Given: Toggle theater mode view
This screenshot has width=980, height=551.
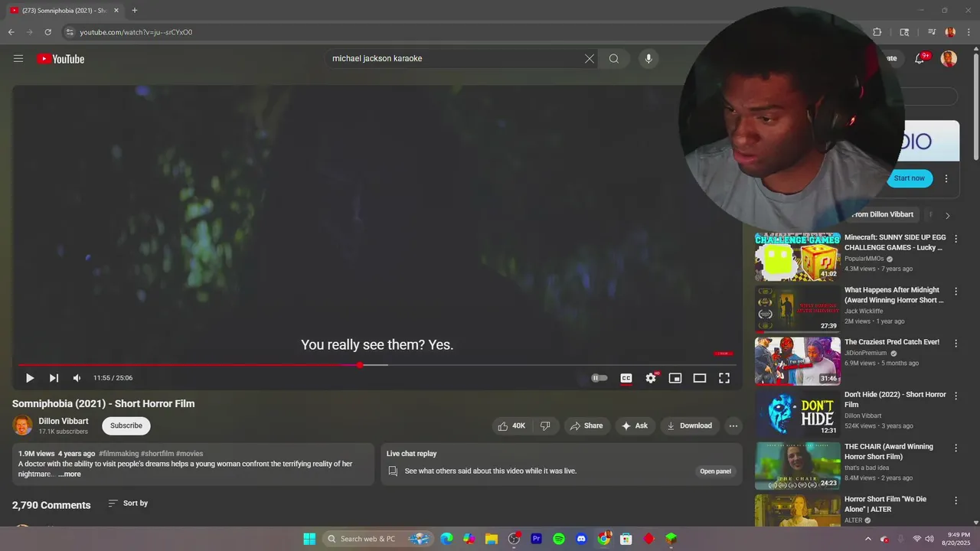Looking at the screenshot, I should tap(700, 378).
